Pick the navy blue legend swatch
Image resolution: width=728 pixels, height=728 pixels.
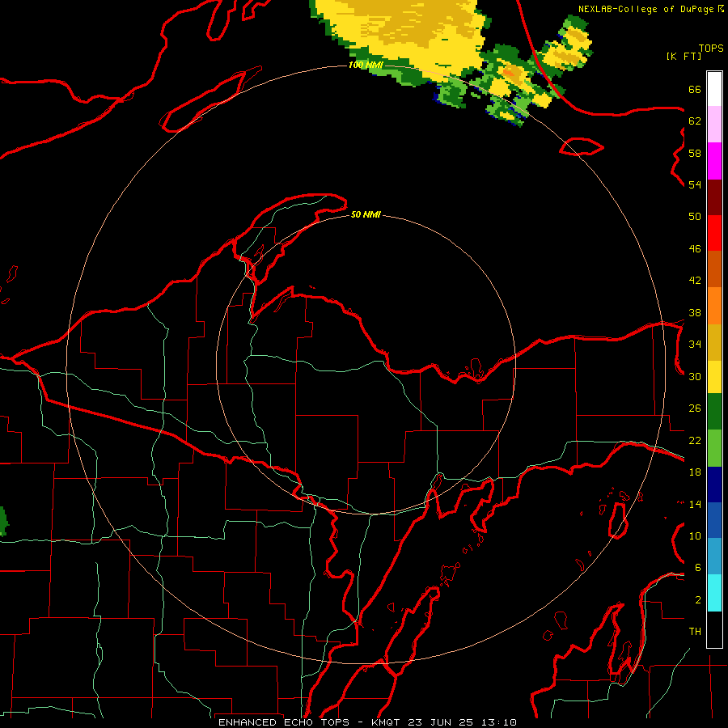(714, 485)
